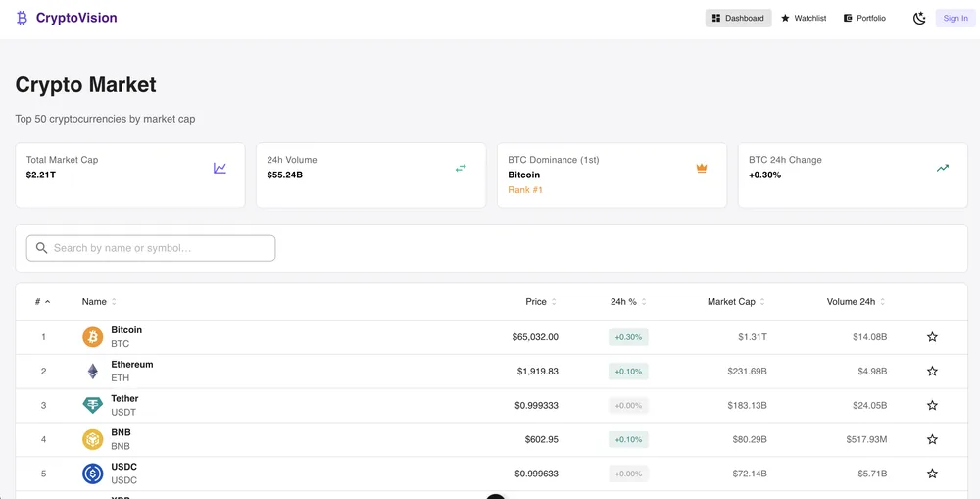This screenshot has width=980, height=499.
Task: Open the Portfolio tab
Action: coord(865,18)
